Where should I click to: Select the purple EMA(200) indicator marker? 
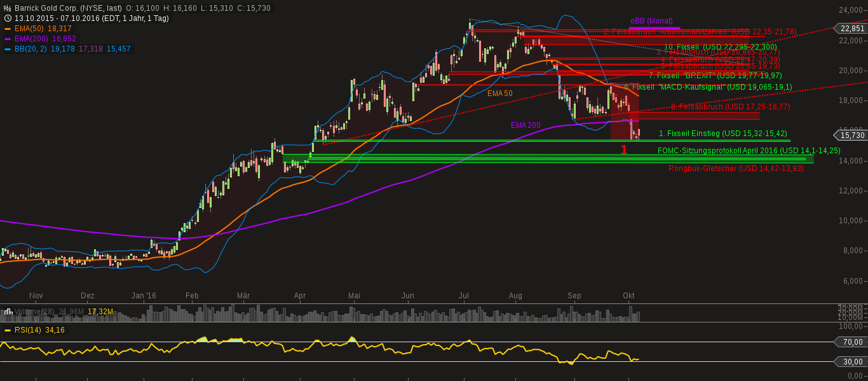pos(8,39)
